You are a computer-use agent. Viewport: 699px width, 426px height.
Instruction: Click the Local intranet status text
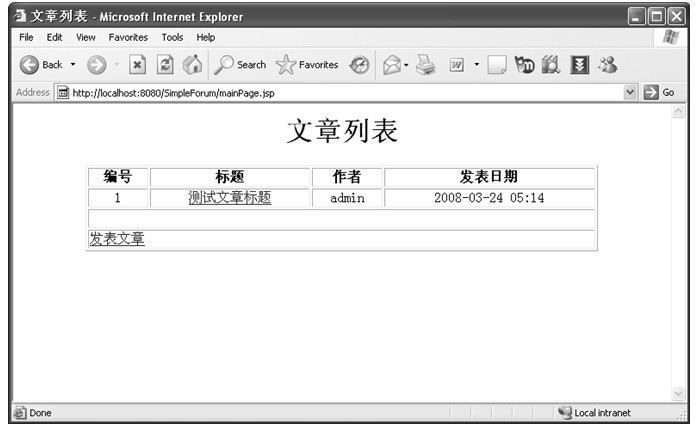[x=602, y=413]
